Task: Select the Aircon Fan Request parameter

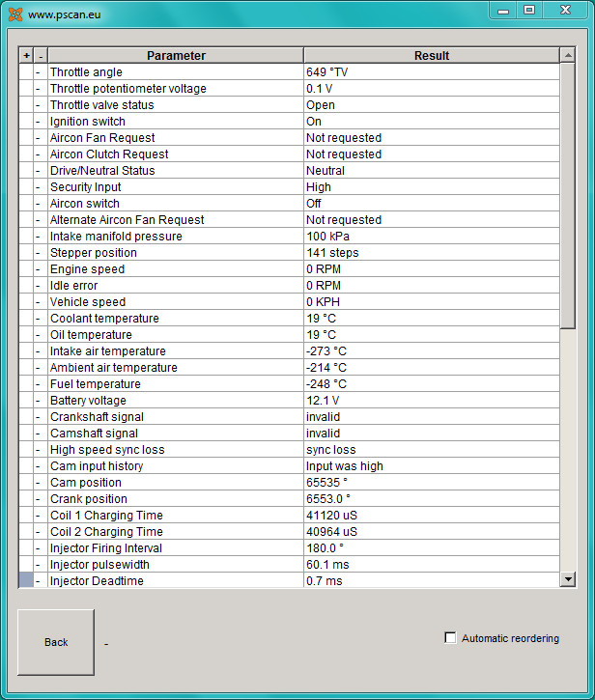Action: (x=176, y=137)
